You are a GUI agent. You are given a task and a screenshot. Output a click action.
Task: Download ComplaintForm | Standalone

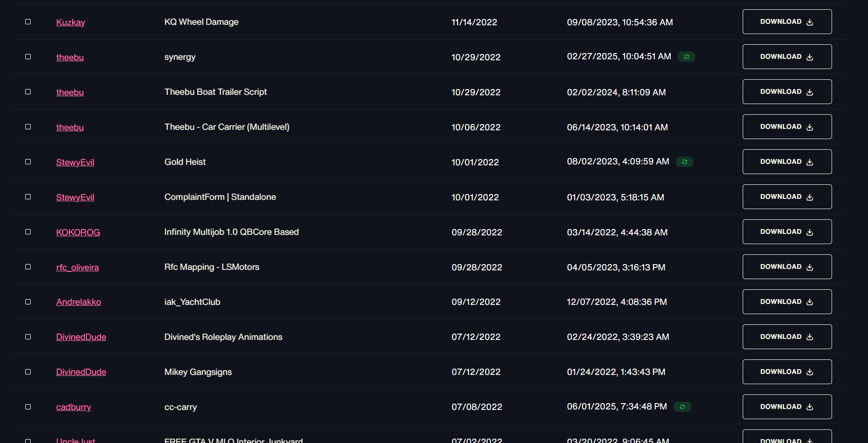(787, 197)
